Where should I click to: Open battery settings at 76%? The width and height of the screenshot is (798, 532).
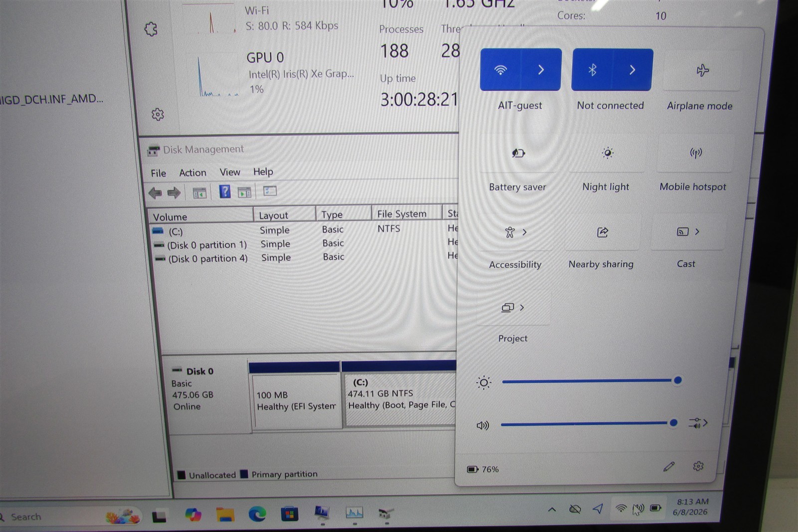tap(483, 469)
